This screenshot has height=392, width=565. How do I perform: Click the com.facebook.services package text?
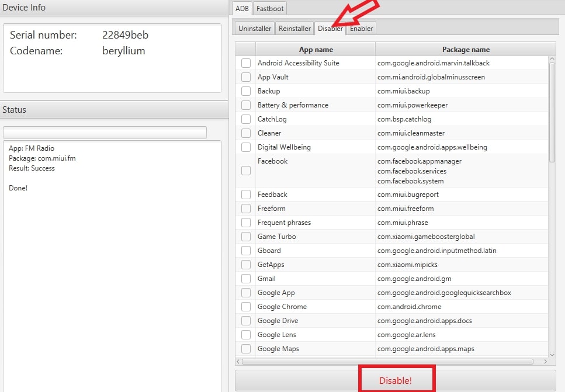412,171
